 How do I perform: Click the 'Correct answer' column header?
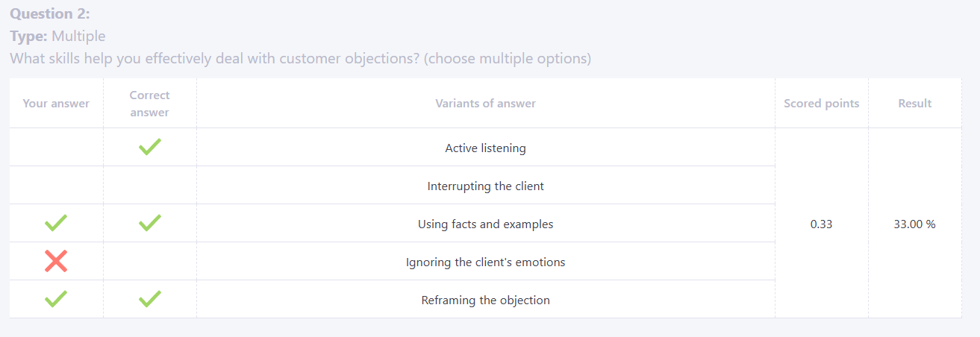pyautogui.click(x=149, y=104)
